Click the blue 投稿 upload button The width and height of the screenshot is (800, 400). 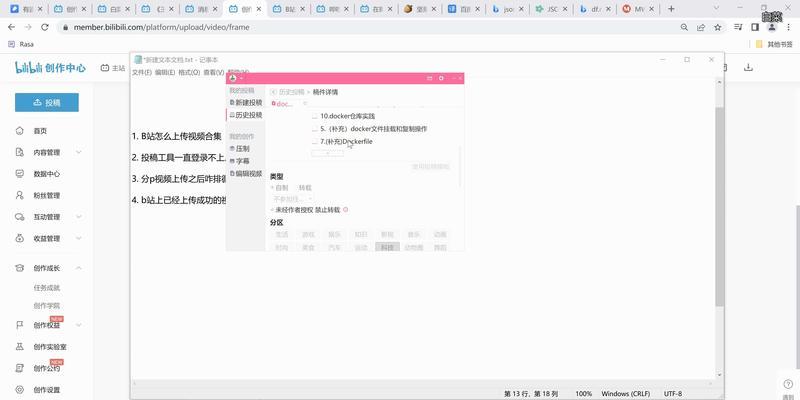(47, 103)
